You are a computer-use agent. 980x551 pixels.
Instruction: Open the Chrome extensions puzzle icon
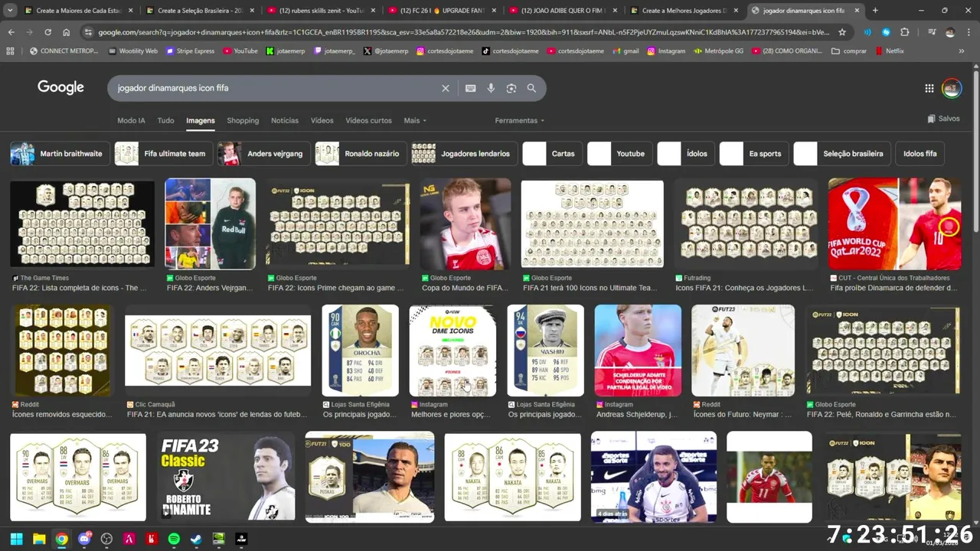[x=905, y=32]
